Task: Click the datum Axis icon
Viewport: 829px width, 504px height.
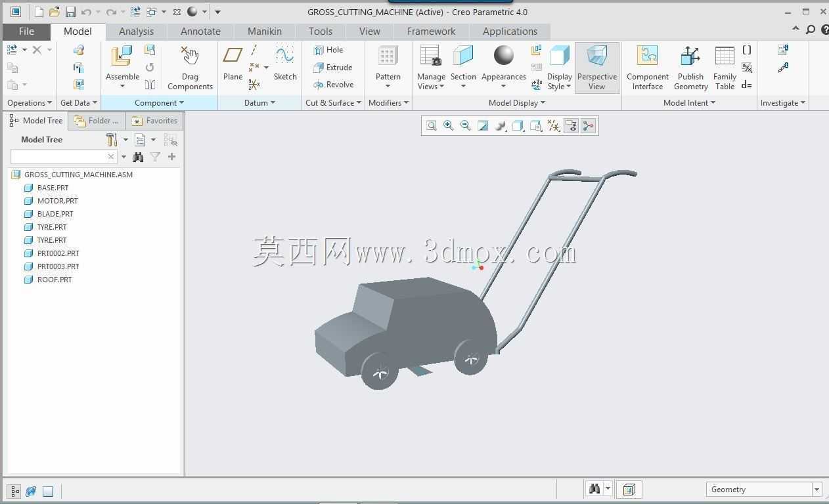Action: click(254, 51)
